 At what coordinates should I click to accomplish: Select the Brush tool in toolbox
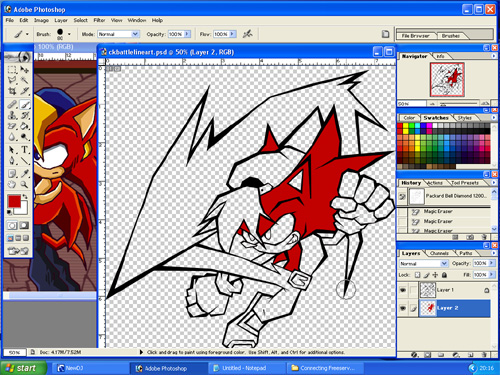pyautogui.click(x=24, y=105)
